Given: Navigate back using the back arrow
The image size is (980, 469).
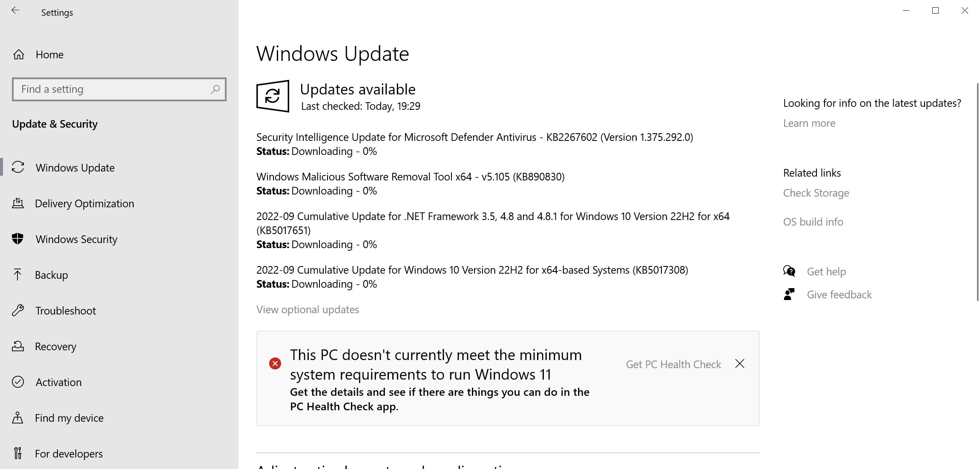Looking at the screenshot, I should point(15,11).
